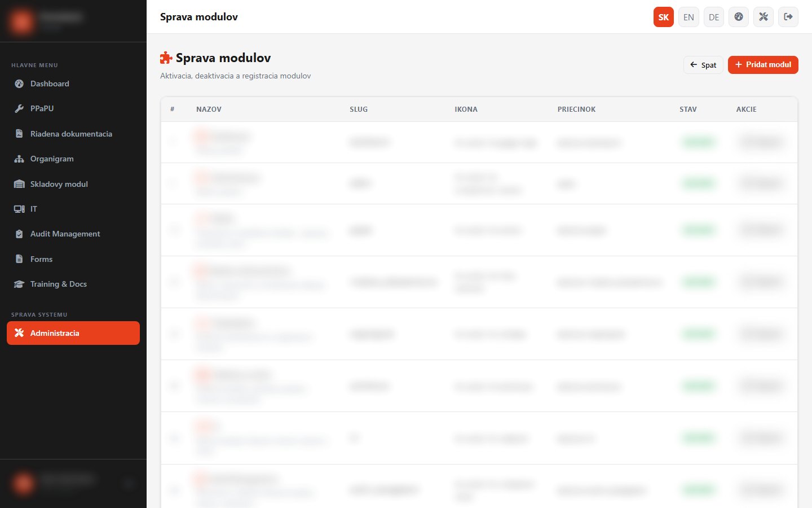Screen dimensions: 812x508
Task: Open Audit Management clipboard icon
Action: pyautogui.click(x=19, y=234)
